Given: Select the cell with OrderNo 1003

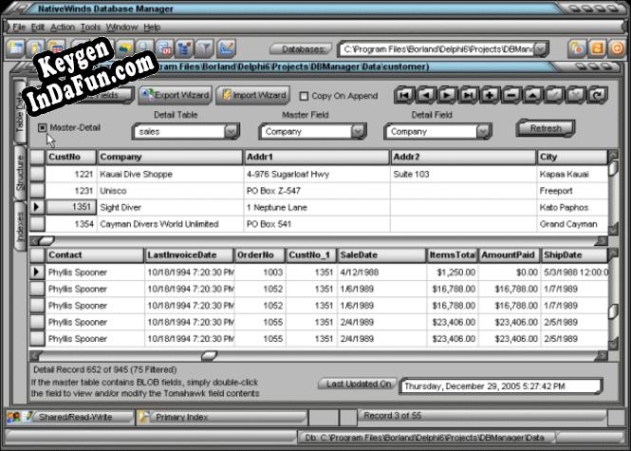Looking at the screenshot, I should click(260, 272).
